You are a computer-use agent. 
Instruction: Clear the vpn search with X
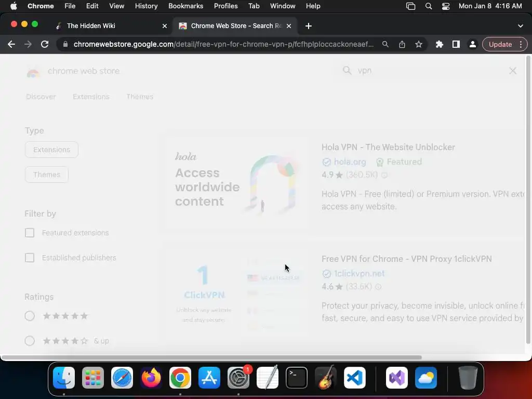click(513, 71)
